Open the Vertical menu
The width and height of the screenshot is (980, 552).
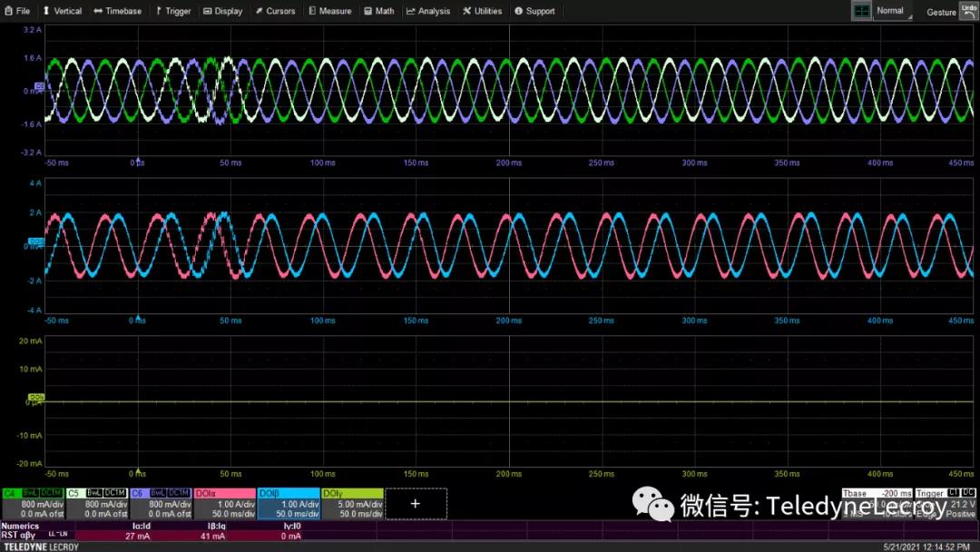tap(62, 11)
